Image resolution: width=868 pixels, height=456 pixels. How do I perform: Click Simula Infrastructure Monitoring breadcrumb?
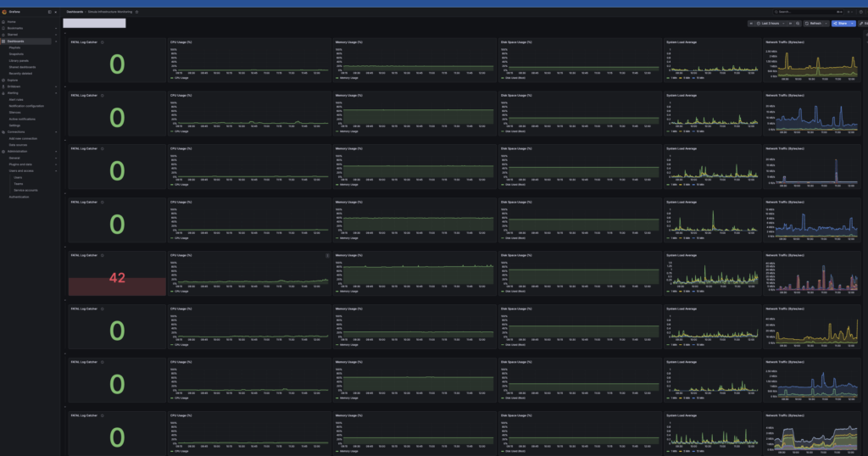click(x=110, y=12)
